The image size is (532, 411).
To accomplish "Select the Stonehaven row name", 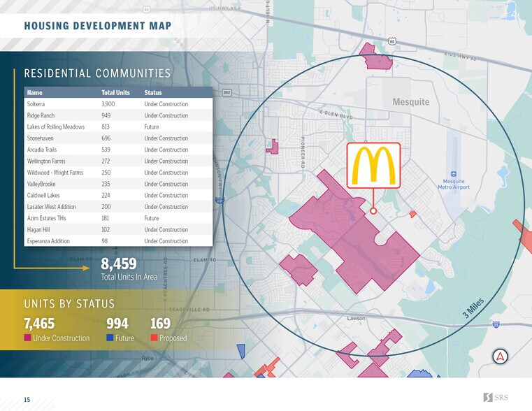I will coord(40,138).
